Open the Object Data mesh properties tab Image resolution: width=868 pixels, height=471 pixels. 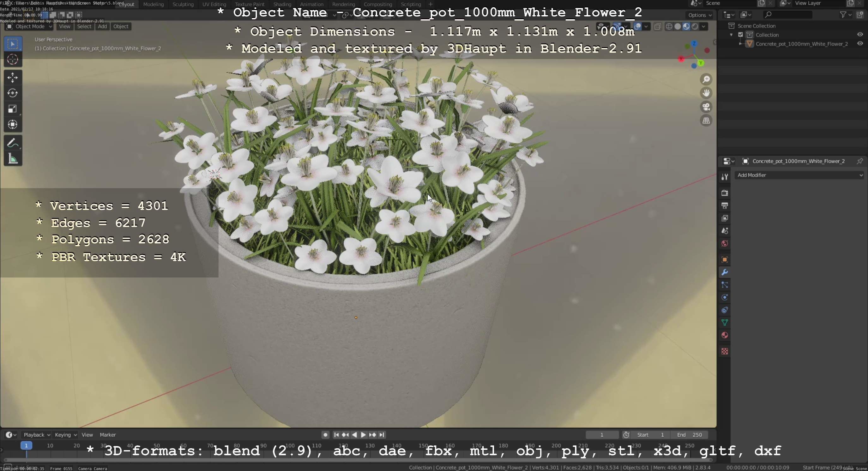pyautogui.click(x=725, y=323)
